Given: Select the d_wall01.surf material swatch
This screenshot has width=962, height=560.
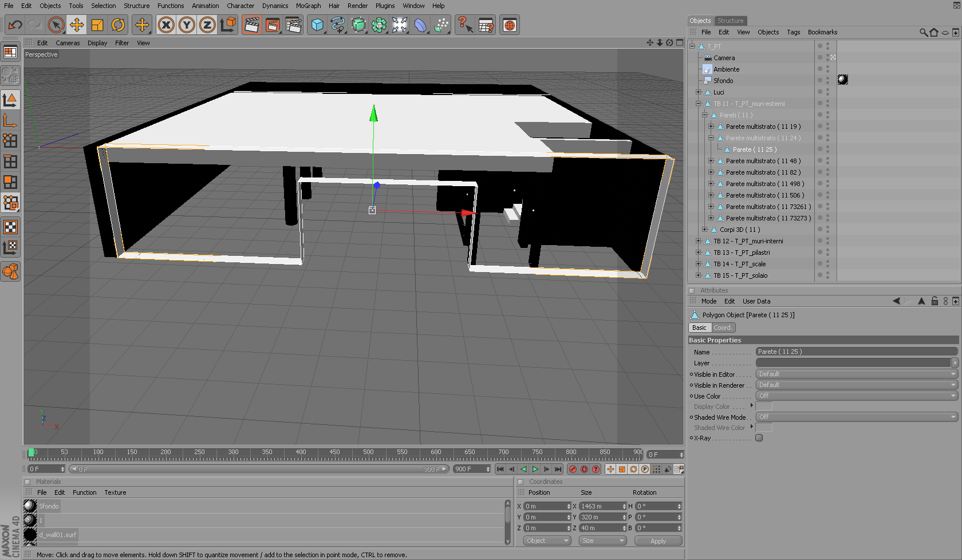Looking at the screenshot, I should (30, 535).
